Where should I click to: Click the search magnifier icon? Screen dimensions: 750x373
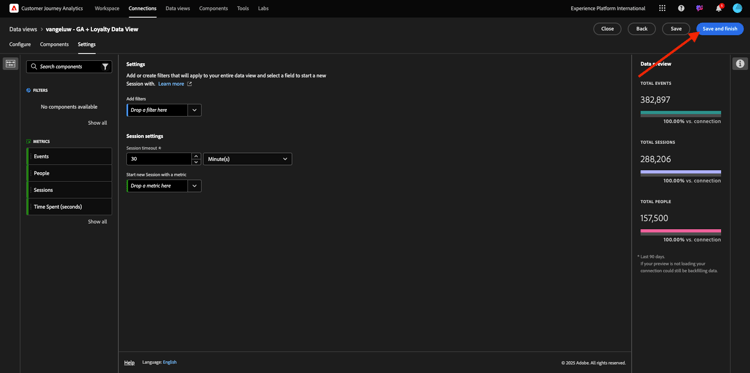click(x=34, y=67)
